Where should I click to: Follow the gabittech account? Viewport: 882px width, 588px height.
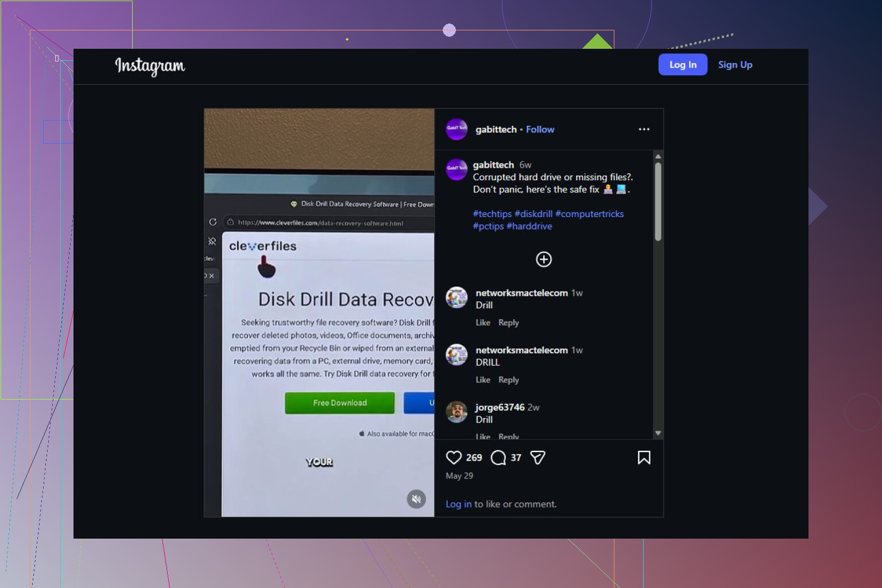[540, 129]
